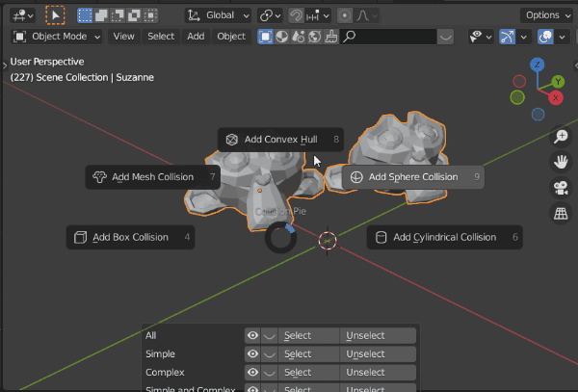Viewport: 578px width, 392px height.
Task: Click the closed-eye button right of the search field
Action: 445,37
